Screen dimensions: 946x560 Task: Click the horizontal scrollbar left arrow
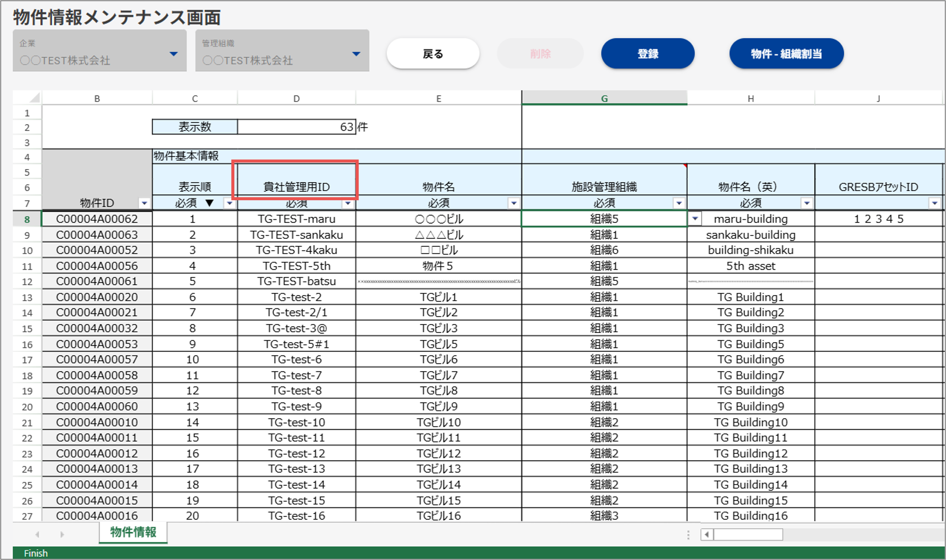(707, 534)
